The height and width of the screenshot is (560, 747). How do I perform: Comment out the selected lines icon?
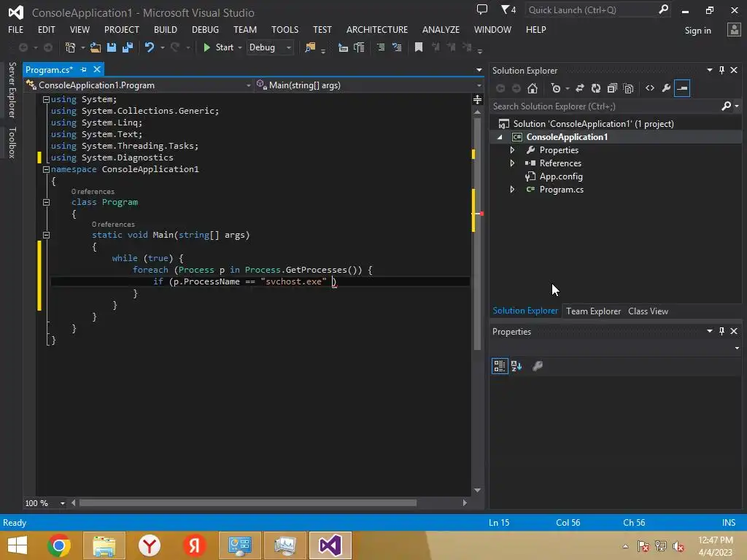pyautogui.click(x=381, y=47)
